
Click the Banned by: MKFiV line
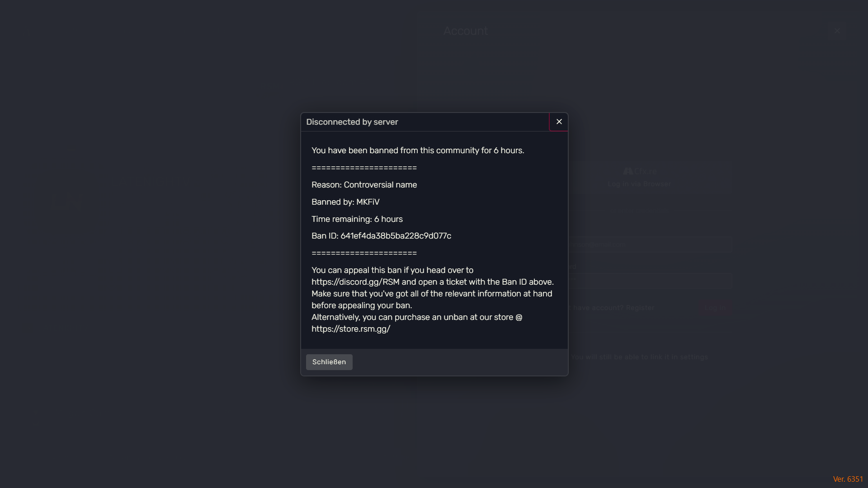(x=345, y=202)
